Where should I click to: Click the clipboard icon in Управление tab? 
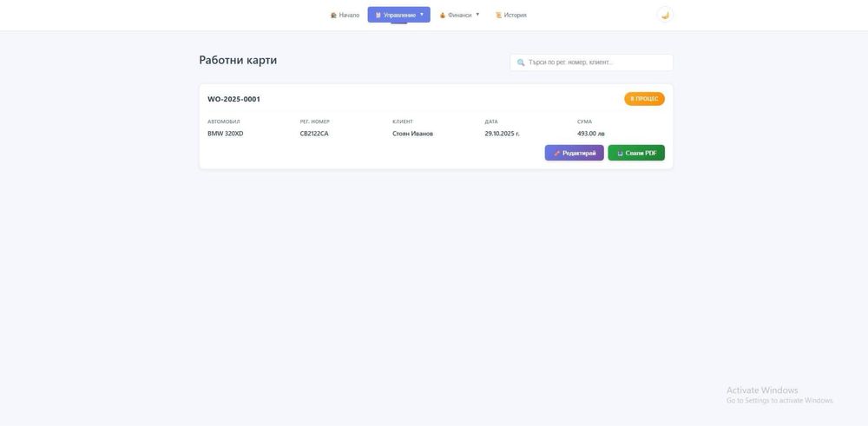(378, 15)
